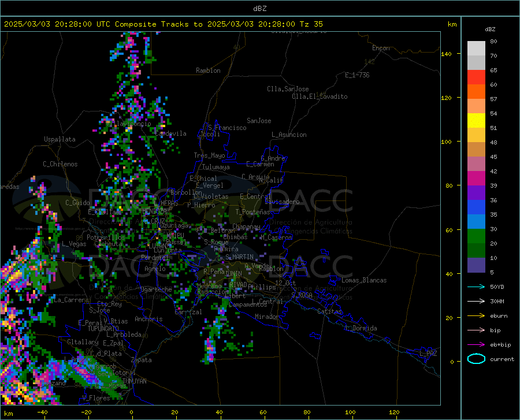The width and height of the screenshot is (520, 420).
Task: Click the Tres_Mayo map label
Action: 209,155
